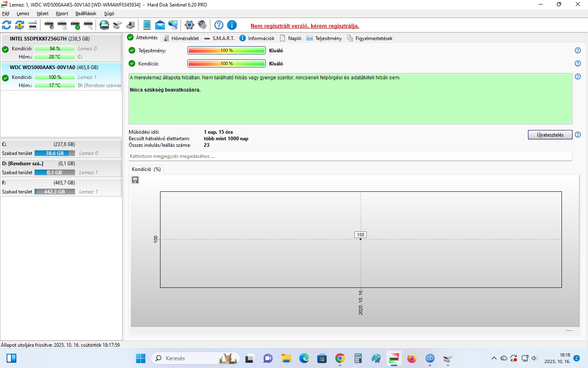Image resolution: width=588 pixels, height=368 pixels.
Task: Switch to the Hőmérséklet tab
Action: (x=181, y=38)
